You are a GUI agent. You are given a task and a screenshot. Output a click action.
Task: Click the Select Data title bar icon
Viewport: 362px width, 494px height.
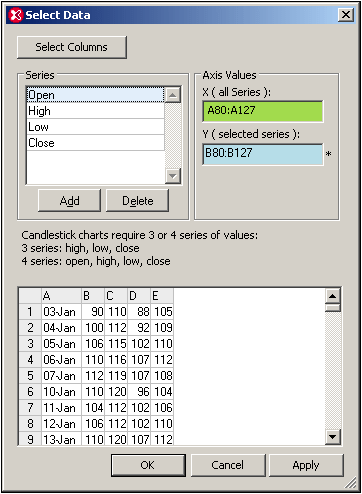coord(16,15)
